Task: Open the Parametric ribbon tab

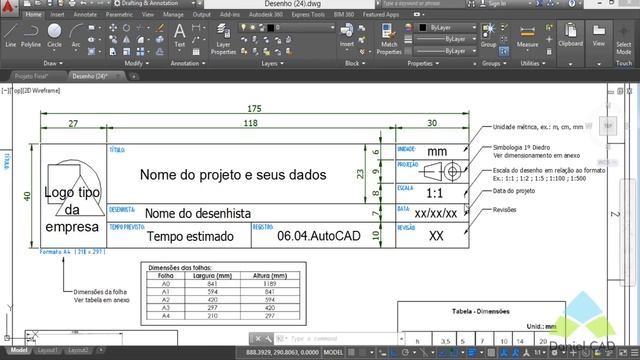Action: coord(119,14)
